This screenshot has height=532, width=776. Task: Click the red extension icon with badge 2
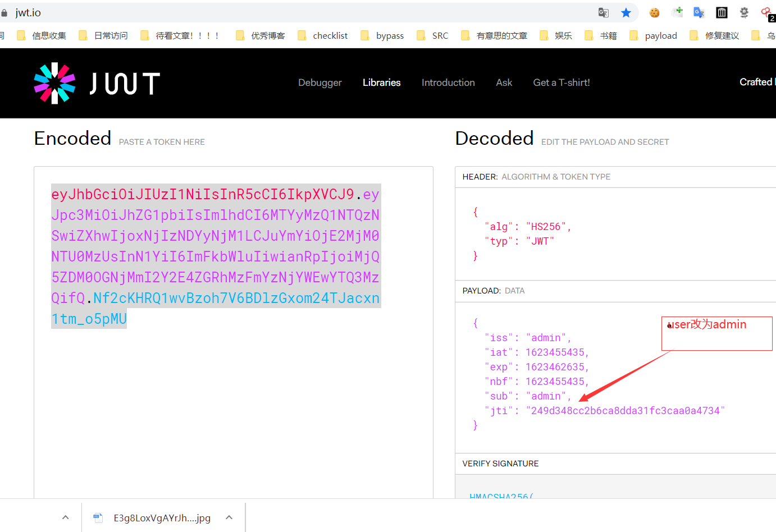click(x=768, y=13)
